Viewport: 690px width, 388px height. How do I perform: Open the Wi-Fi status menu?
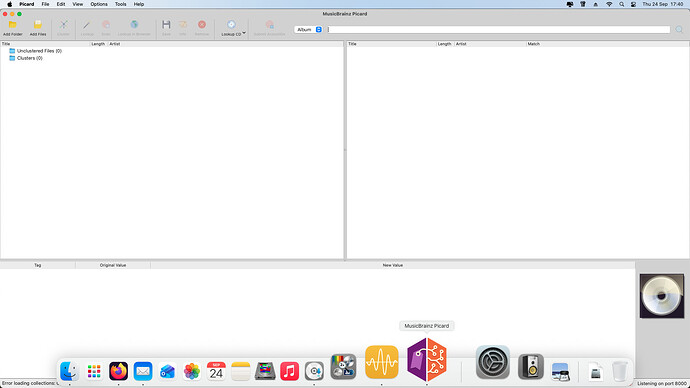click(x=609, y=4)
